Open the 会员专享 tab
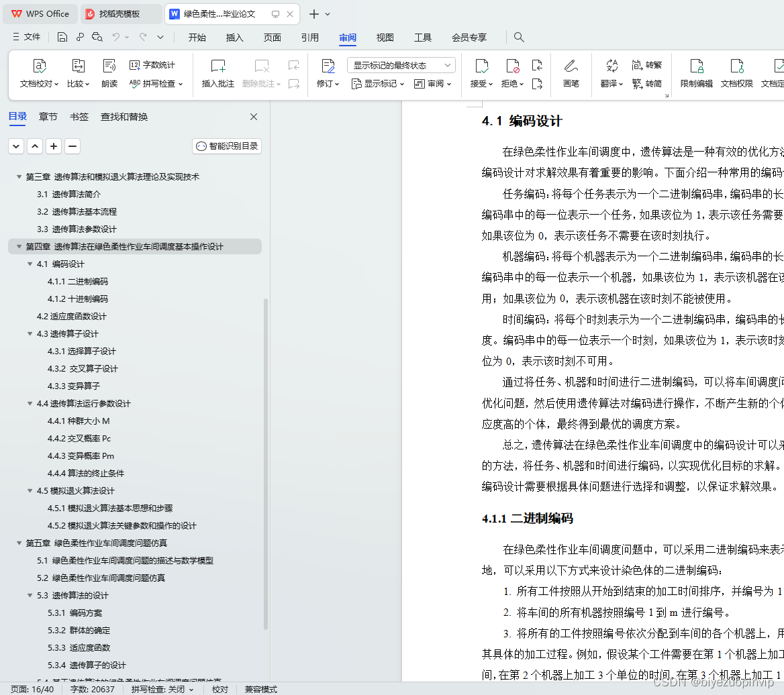 (469, 38)
